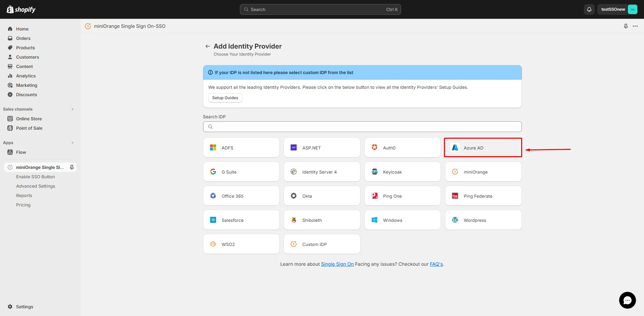Select the Okta provider card
This screenshot has height=316, width=644.
click(322, 196)
